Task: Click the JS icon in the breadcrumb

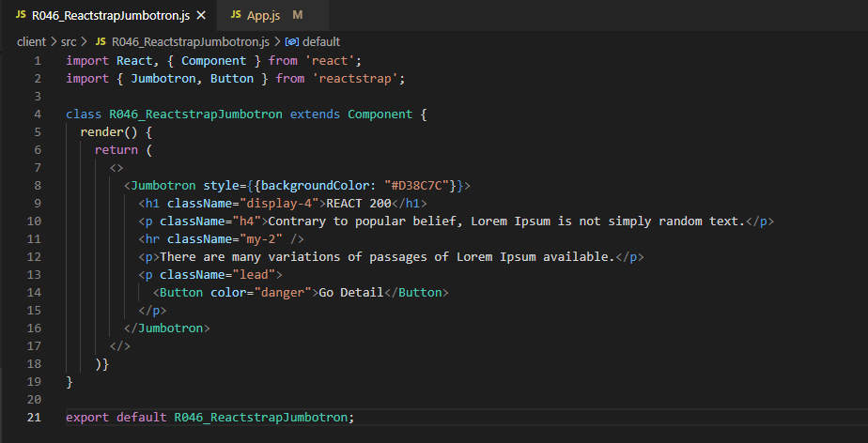Action: point(101,41)
